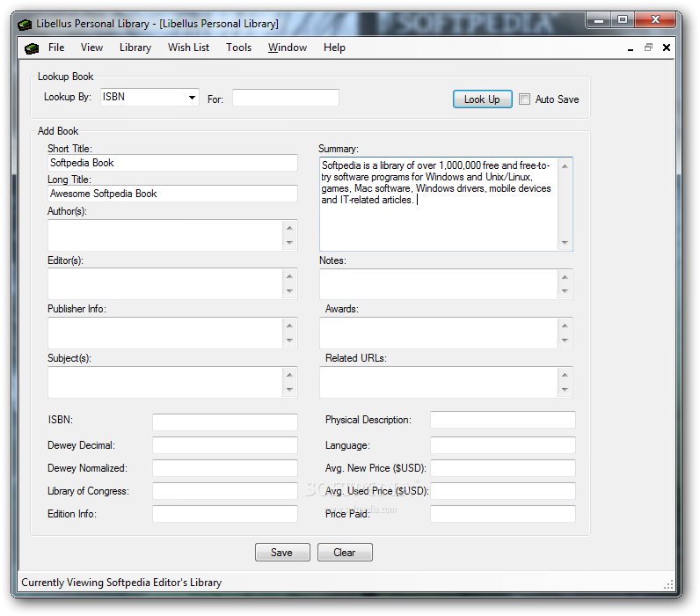Viewport: 700px width, 616px height.
Task: Click the Avg. Used Price field
Action: point(503,490)
